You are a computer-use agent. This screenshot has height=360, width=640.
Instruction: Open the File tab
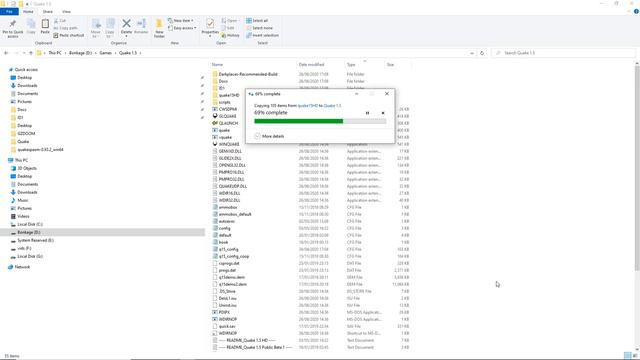(9, 11)
